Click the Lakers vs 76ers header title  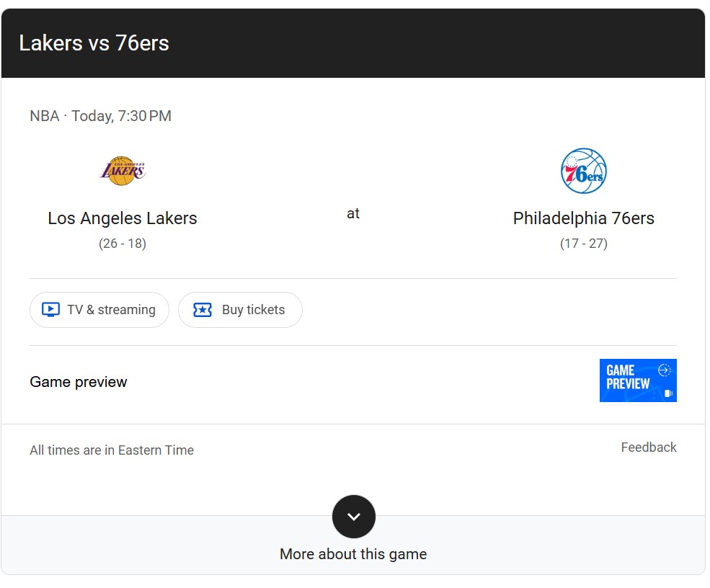point(94,43)
